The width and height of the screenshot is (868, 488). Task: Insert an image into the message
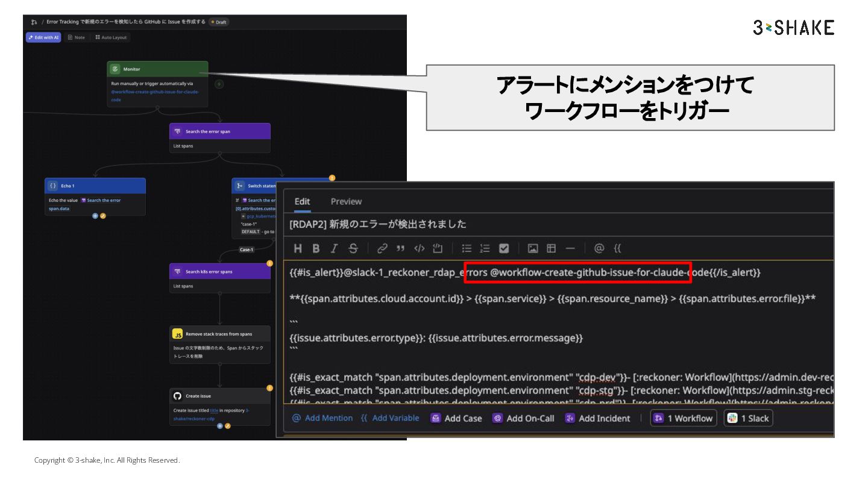click(533, 248)
